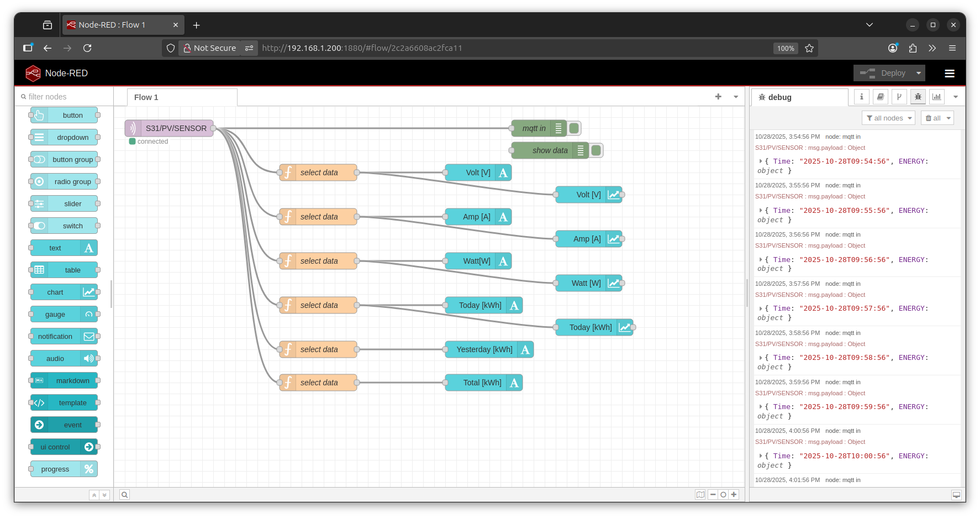Switch to the debug sidebar tab
The width and height of the screenshot is (980, 518).
coord(779,97)
